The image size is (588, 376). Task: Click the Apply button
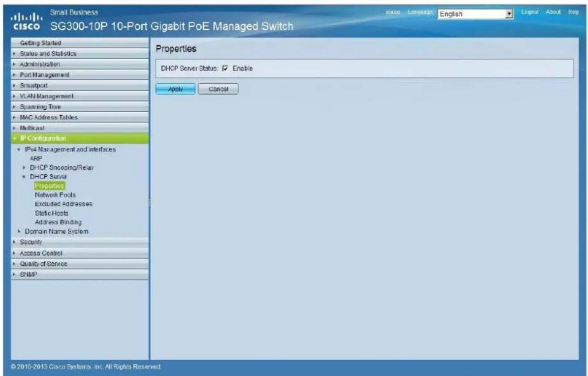pos(176,89)
